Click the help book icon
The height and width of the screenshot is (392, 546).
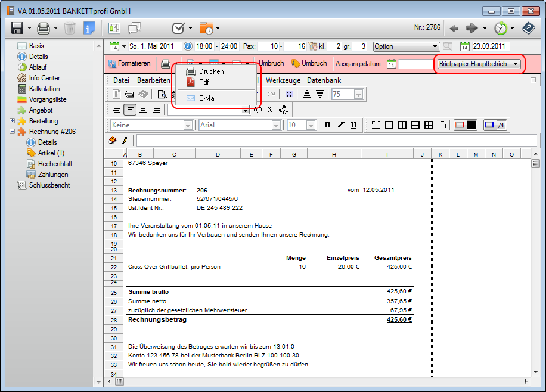click(528, 28)
